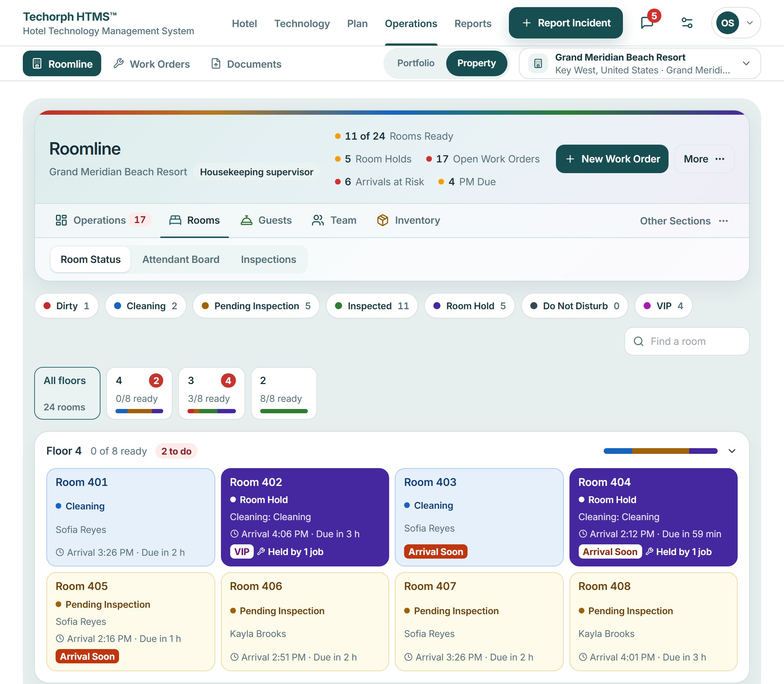Click the Documents file icon
The height and width of the screenshot is (684, 784).
click(x=216, y=63)
